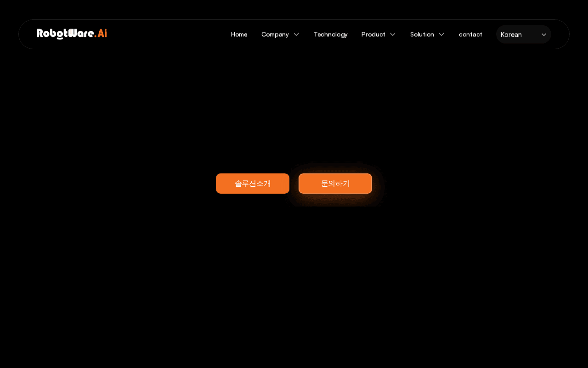Open the Technology page
588x368 pixels.
[x=330, y=34]
